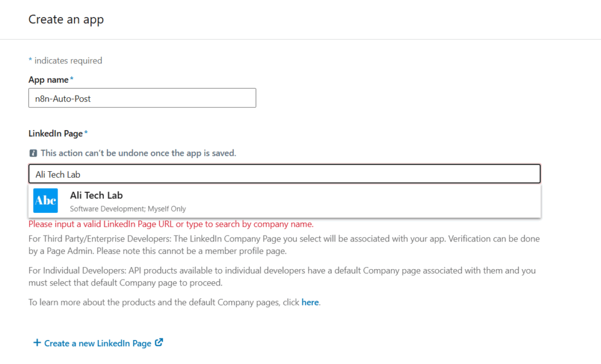Click the info icon beside the undo warning
Viewport: 601px width, 364px height.
click(x=33, y=153)
